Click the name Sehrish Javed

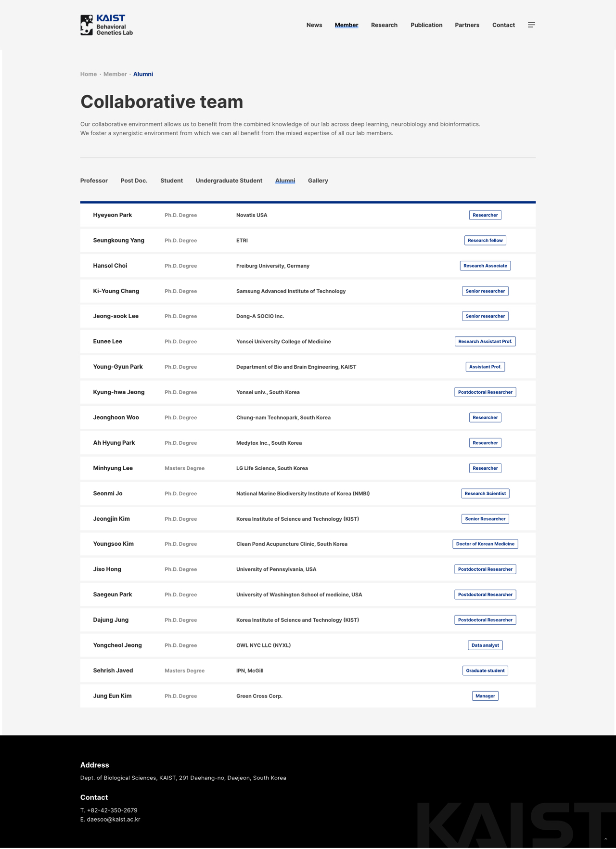pos(113,670)
